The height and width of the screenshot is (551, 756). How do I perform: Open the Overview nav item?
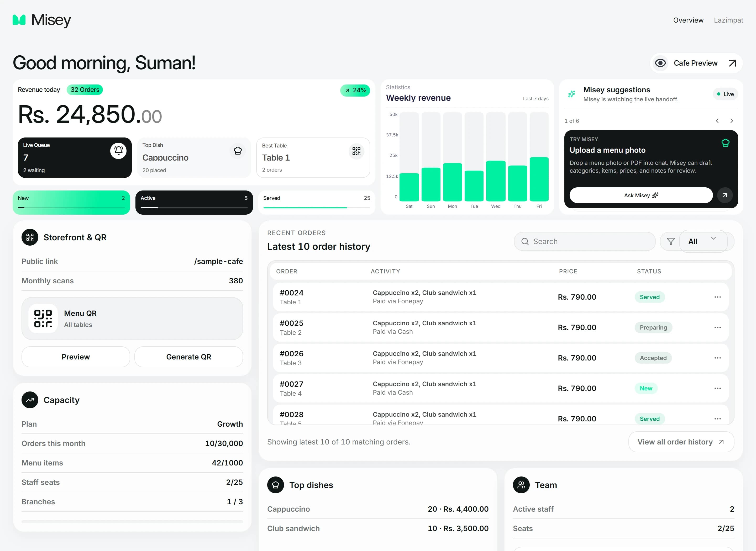pyautogui.click(x=688, y=20)
